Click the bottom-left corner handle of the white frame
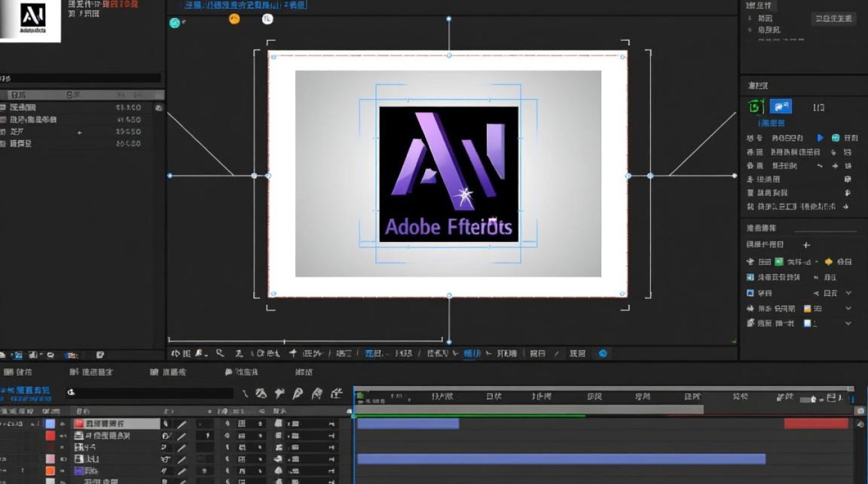868x484 pixels. coord(273,294)
